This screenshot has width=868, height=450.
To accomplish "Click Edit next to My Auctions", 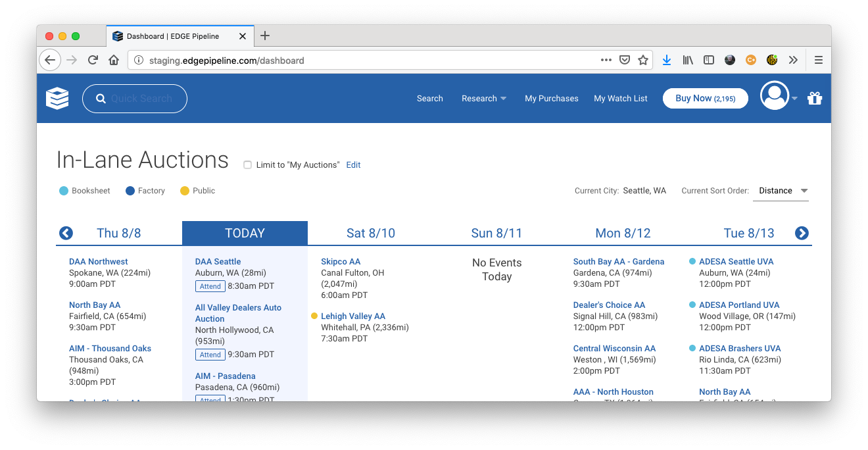I will 354,165.
